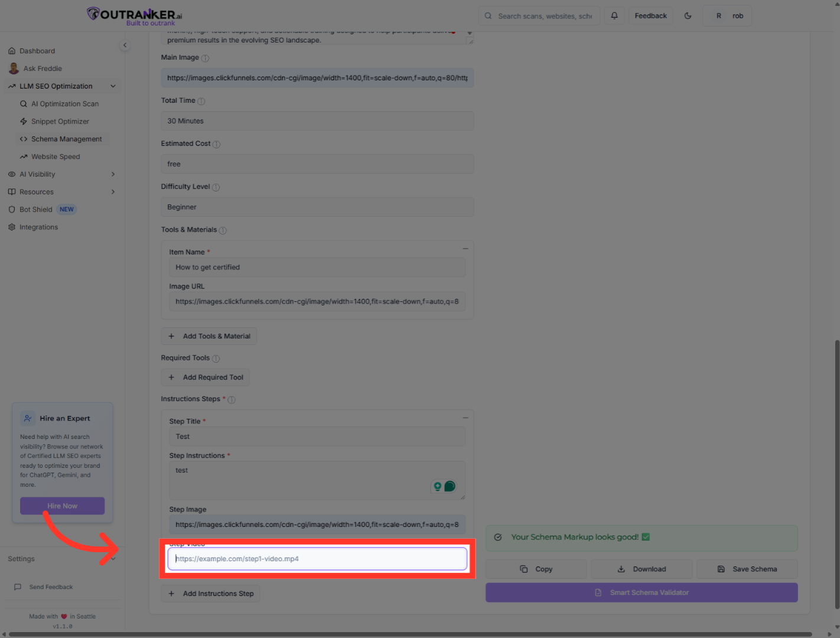Open Settings in the sidebar
840x638 pixels.
click(x=62, y=559)
